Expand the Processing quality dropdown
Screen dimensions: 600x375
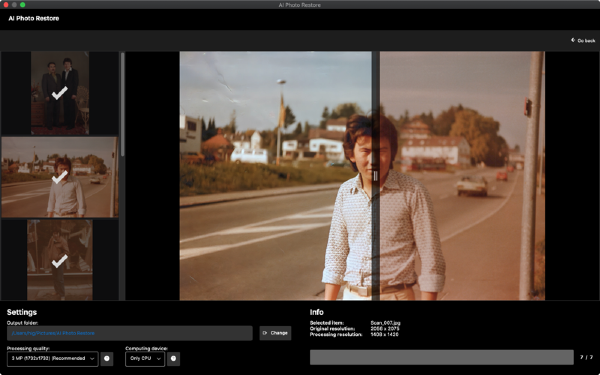(x=52, y=359)
